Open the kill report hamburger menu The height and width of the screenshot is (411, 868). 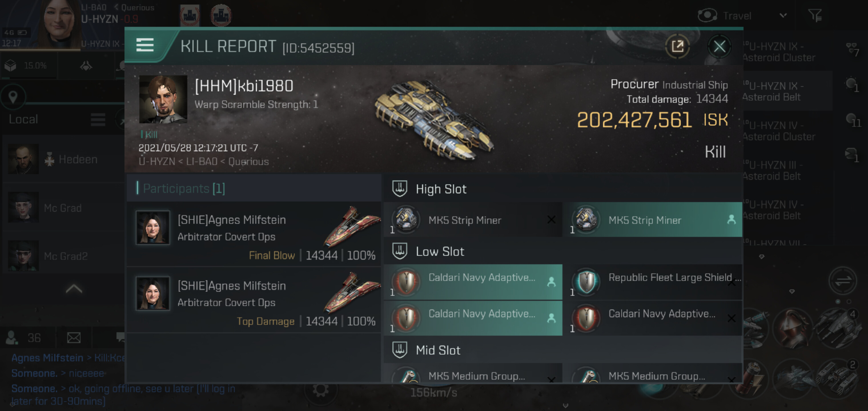point(145,45)
